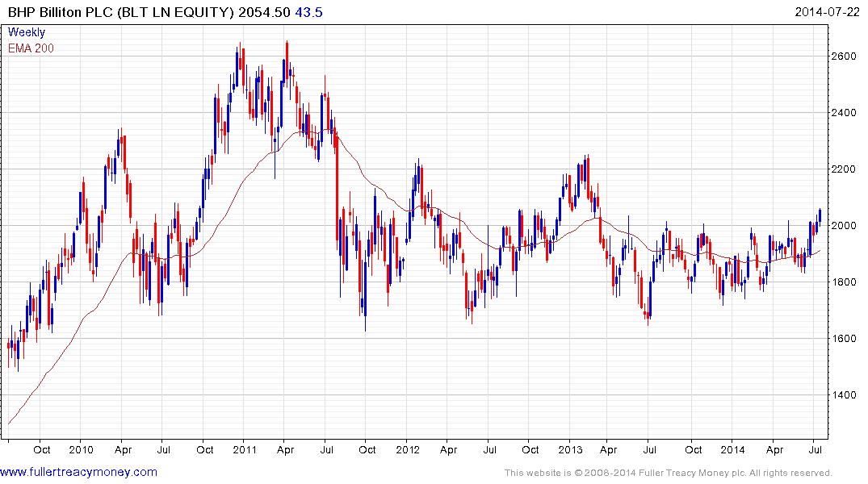The image size is (868, 484).
Task: Click the EMA 200 legend label
Action: pos(31,48)
